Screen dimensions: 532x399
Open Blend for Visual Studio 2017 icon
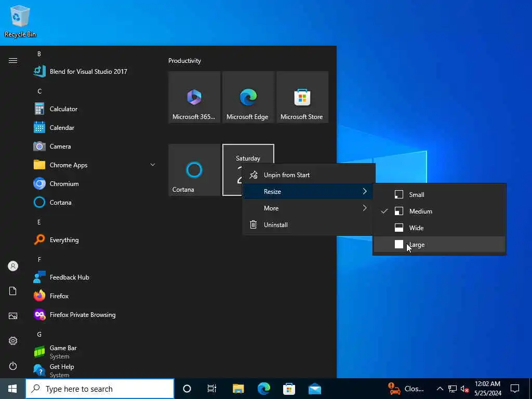pyautogui.click(x=39, y=72)
